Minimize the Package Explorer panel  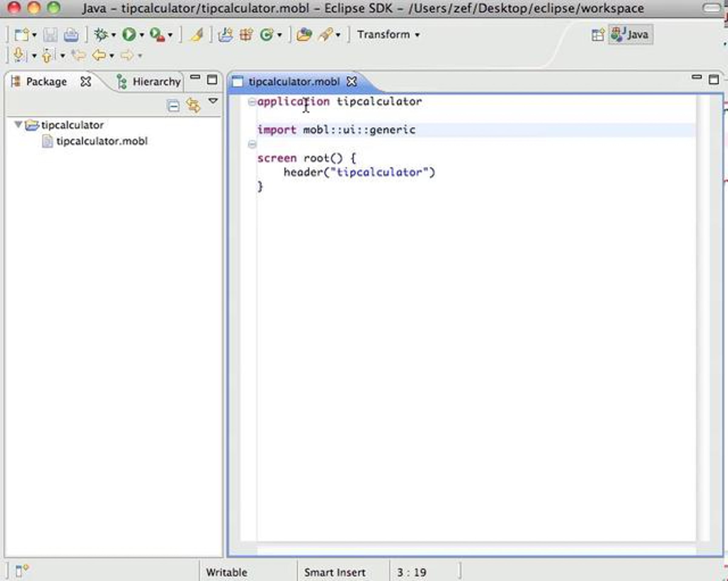[195, 78]
